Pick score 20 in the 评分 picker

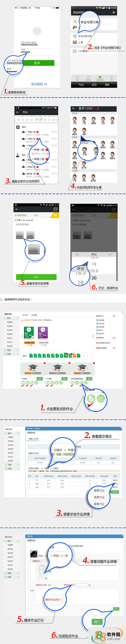click(x=94, y=278)
